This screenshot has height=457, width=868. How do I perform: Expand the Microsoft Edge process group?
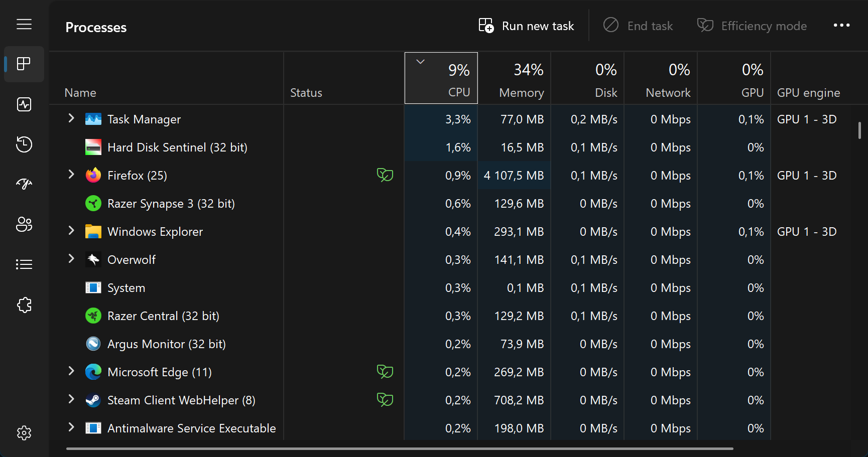pos(71,371)
